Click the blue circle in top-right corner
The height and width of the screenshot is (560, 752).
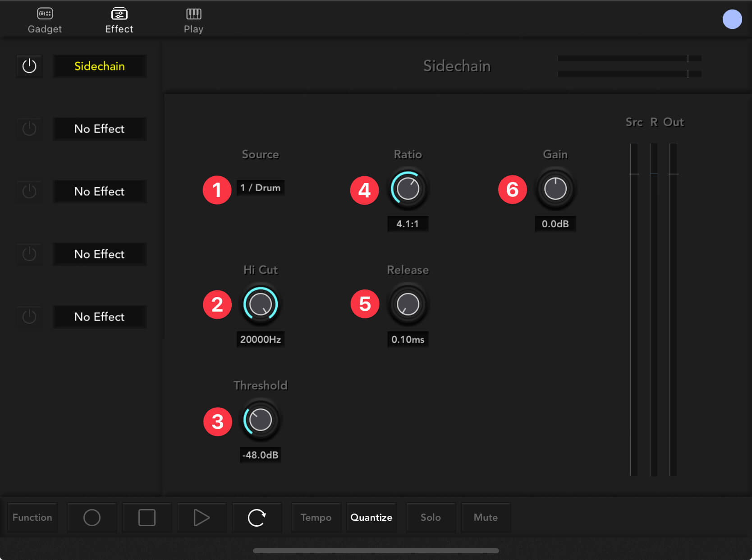click(732, 19)
